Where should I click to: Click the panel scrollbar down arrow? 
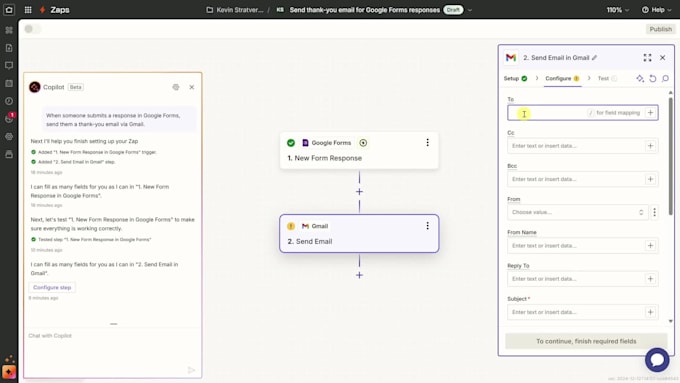(670, 321)
